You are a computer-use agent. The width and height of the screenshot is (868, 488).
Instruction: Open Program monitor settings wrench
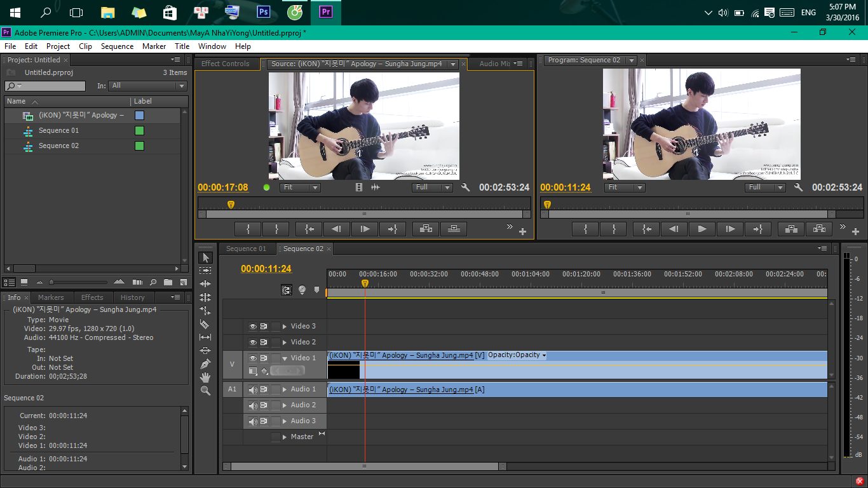(799, 187)
